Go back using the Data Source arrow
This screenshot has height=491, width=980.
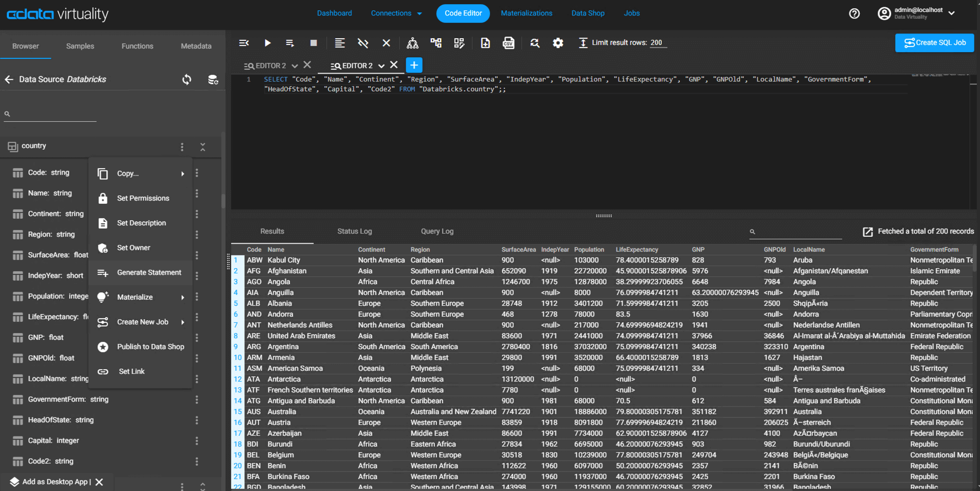point(9,79)
